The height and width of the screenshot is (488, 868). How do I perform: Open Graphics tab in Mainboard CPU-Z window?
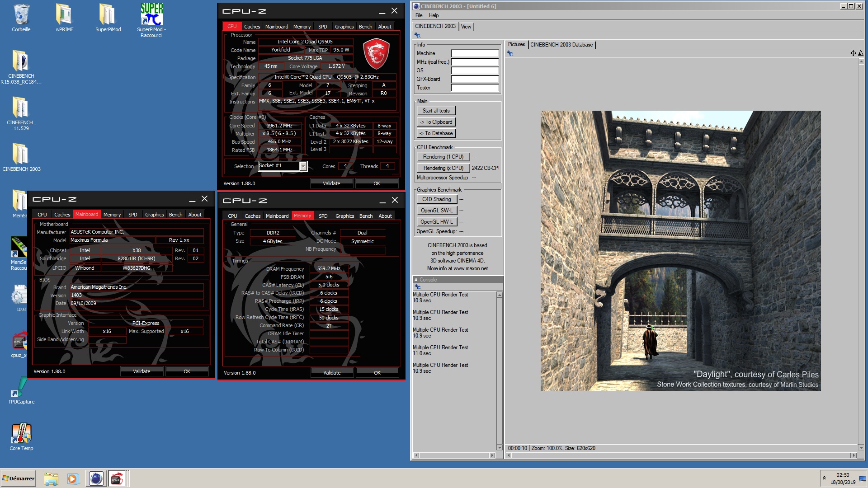(154, 215)
